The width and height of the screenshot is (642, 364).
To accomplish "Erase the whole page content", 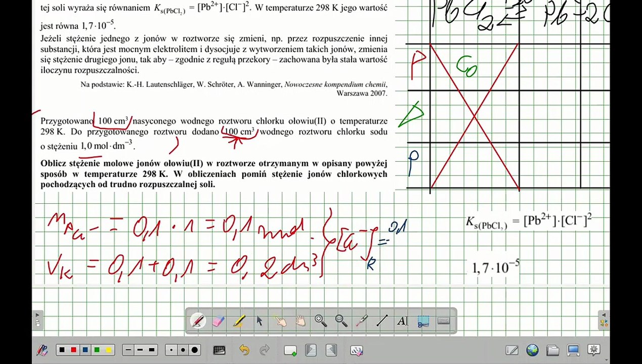I will point(357,350).
